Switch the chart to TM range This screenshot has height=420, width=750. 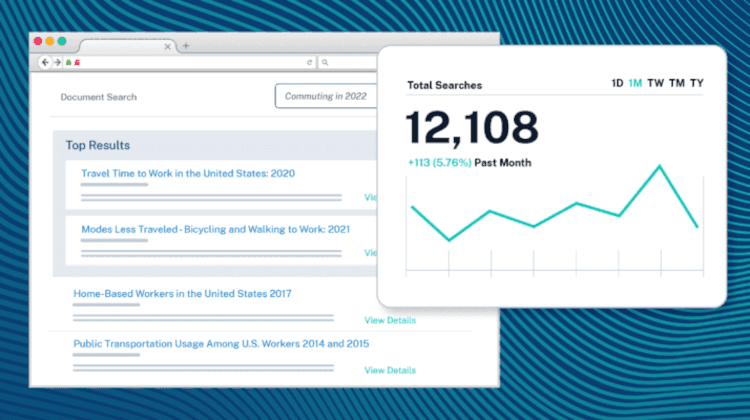pyautogui.click(x=676, y=83)
